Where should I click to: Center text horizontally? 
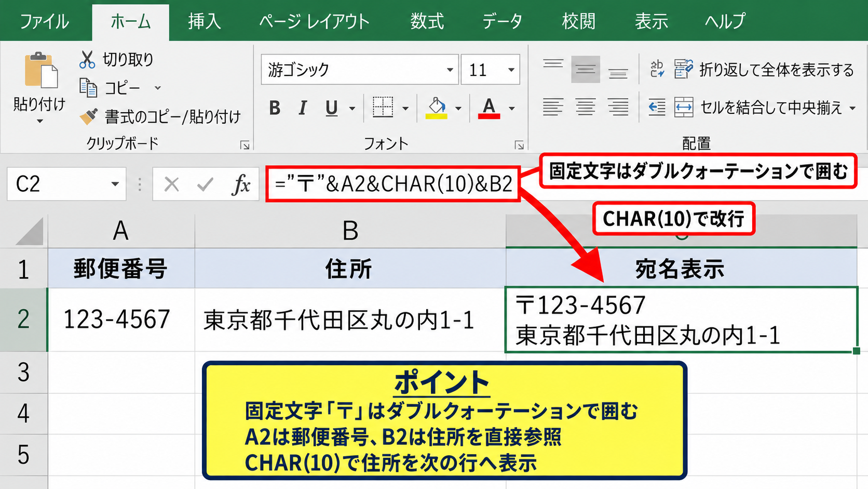click(x=586, y=108)
